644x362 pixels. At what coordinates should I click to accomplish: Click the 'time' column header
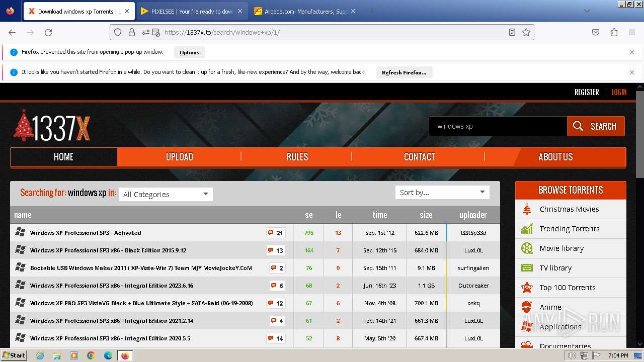(380, 215)
